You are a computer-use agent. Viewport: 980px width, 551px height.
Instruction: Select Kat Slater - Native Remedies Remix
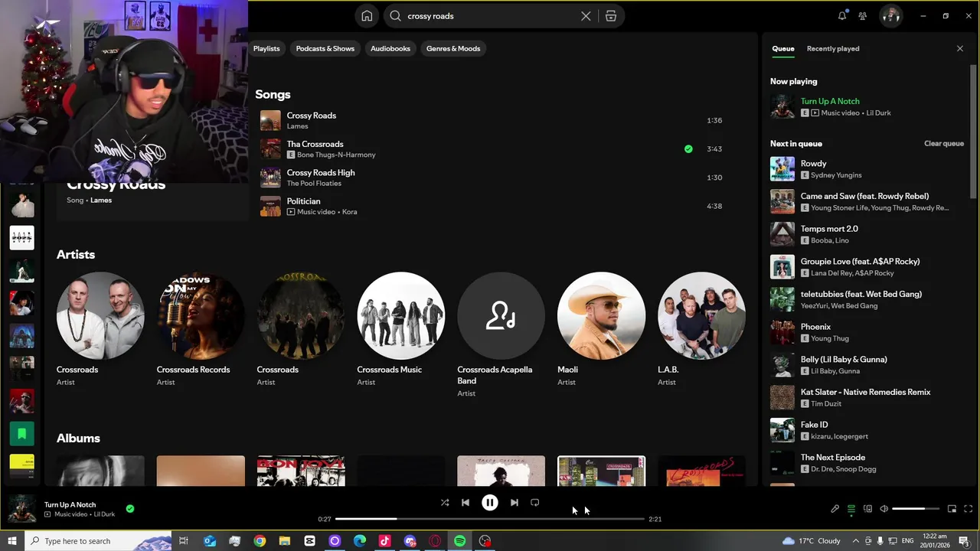pyautogui.click(x=868, y=397)
